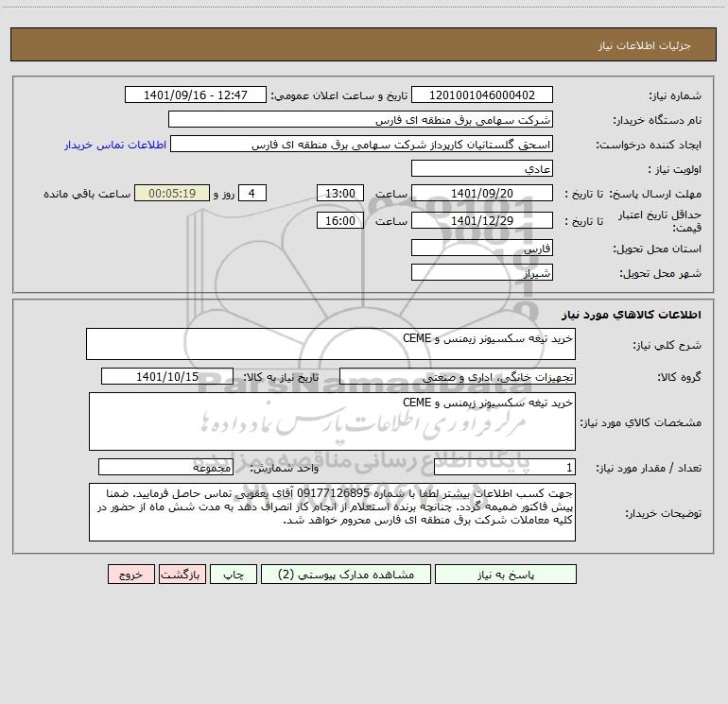Click the label 'ایجاد کننده درخواست:'

click(x=649, y=145)
